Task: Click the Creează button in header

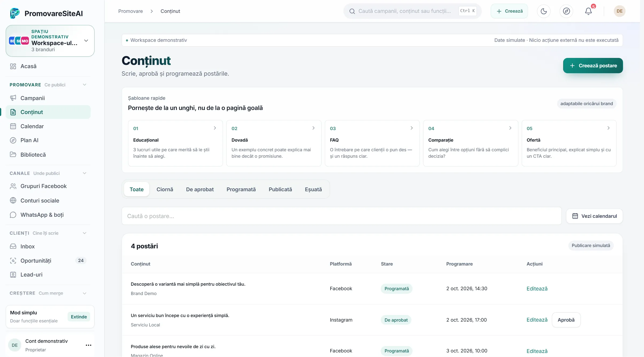Action: click(509, 11)
